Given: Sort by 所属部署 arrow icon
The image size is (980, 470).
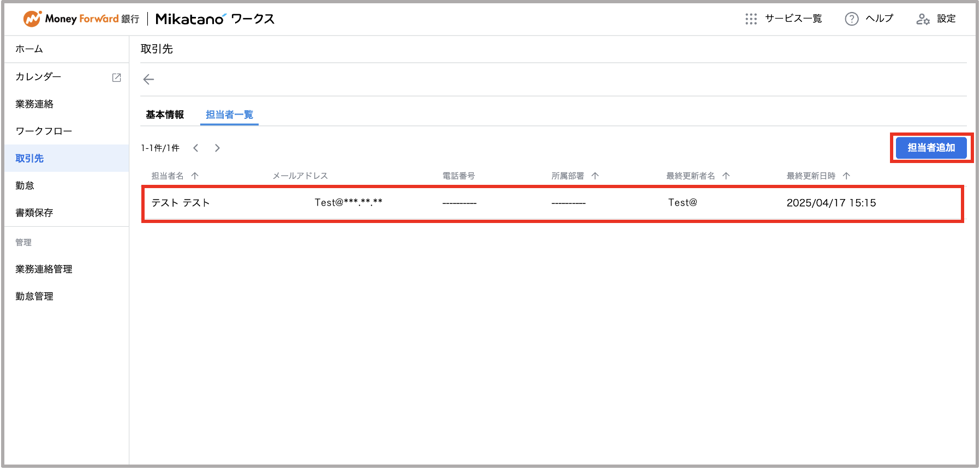Looking at the screenshot, I should (x=595, y=176).
